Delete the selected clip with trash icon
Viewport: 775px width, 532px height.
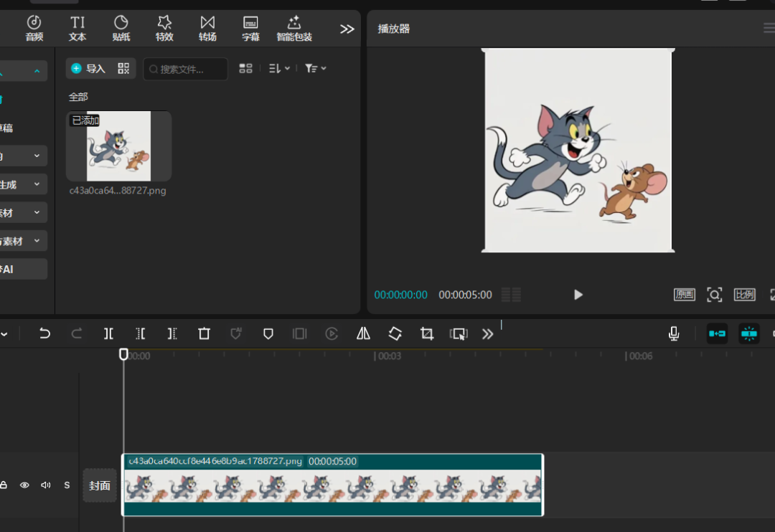tap(205, 333)
